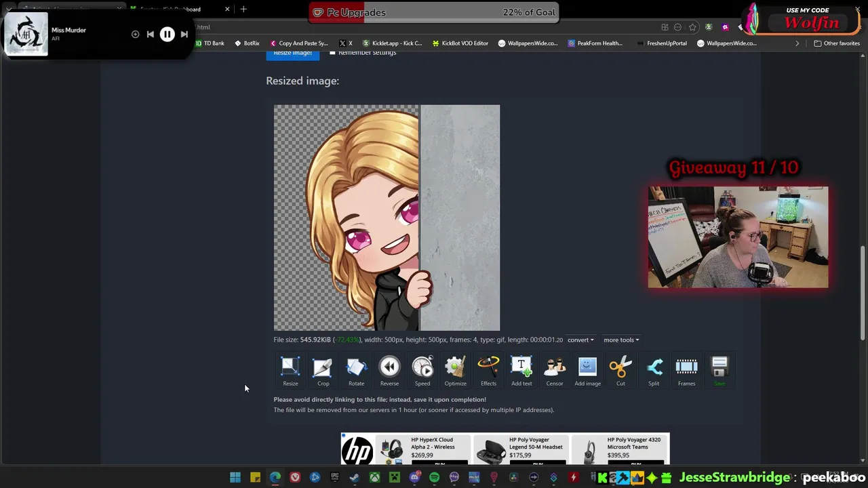Viewport: 868px width, 488px height.
Task: Save the resized GIF
Action: click(719, 371)
